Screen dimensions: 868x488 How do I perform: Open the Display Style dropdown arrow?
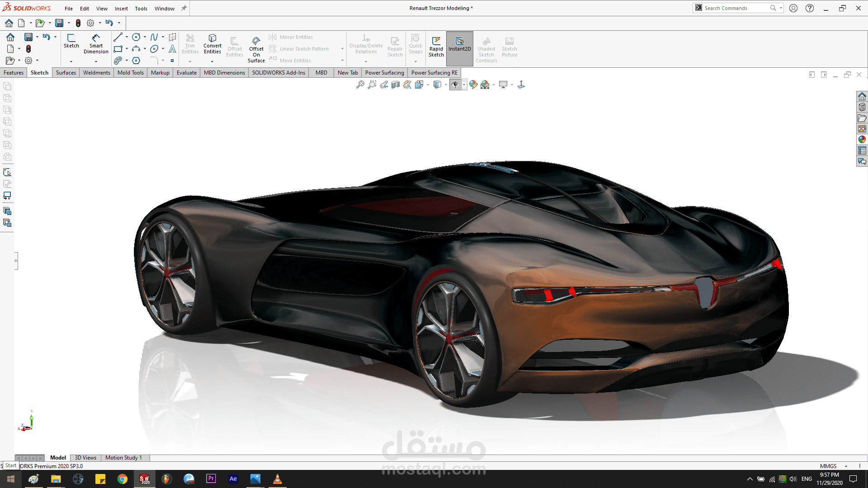446,84
